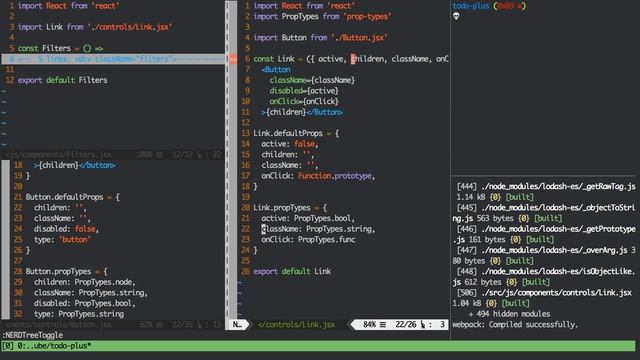The image size is (640, 360).
Task: Click the skull prompt icon under todo-plus
Action: point(456,16)
